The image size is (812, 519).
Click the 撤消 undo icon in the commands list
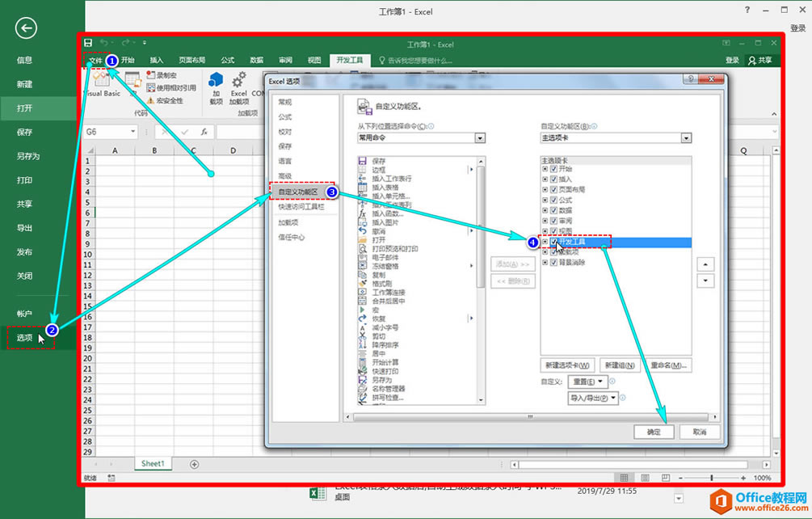[363, 231]
